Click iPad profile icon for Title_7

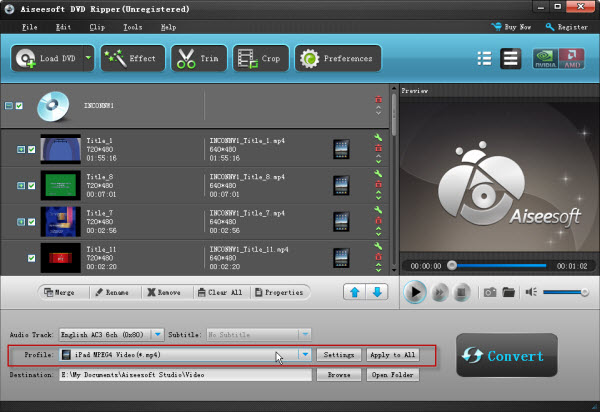pos(341,221)
